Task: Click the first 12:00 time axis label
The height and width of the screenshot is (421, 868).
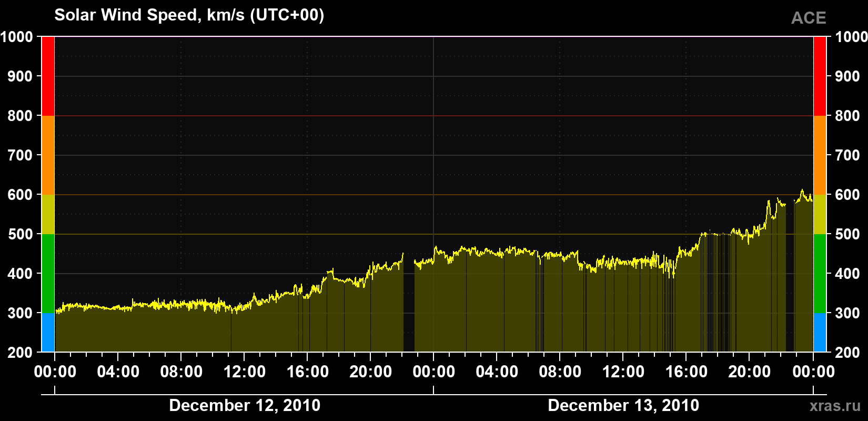Action: point(245,372)
